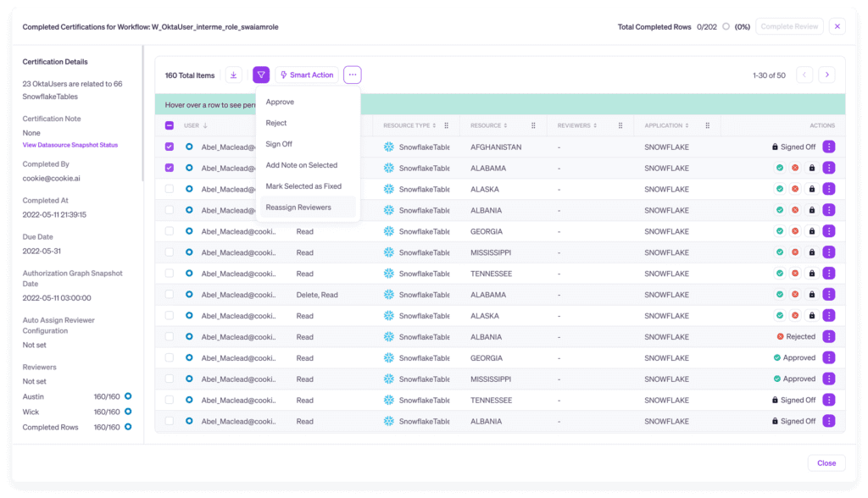Sign off the first TENNESSEE row lock icon
Image resolution: width=868 pixels, height=498 pixels.
click(811, 274)
